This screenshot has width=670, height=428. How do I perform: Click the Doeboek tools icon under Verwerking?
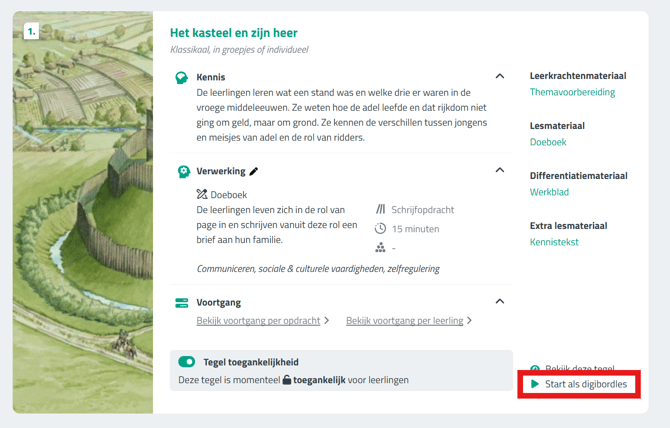tap(202, 195)
